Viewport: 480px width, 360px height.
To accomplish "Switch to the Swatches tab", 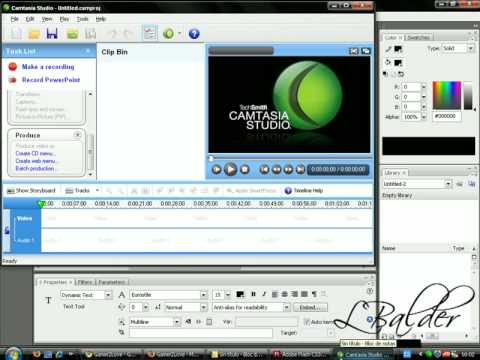I will (419, 37).
